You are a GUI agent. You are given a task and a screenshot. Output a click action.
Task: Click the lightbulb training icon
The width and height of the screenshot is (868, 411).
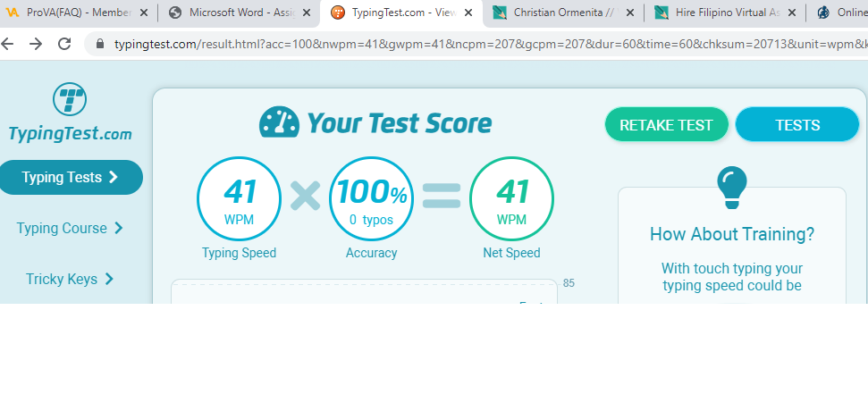coord(732,188)
